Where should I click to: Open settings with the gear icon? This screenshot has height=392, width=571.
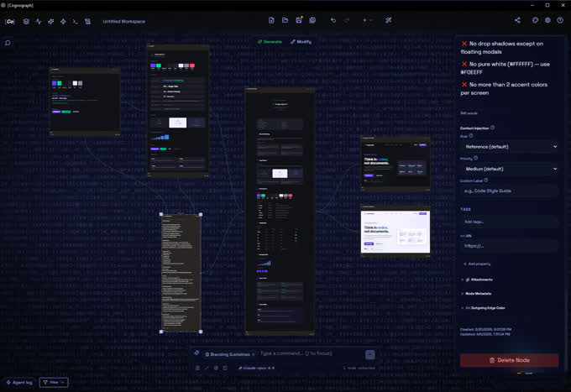click(x=547, y=20)
